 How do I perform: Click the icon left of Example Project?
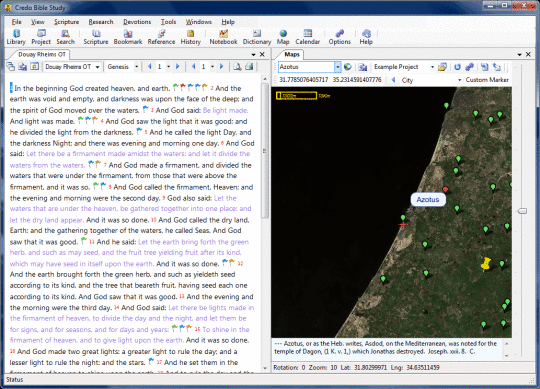click(x=362, y=67)
